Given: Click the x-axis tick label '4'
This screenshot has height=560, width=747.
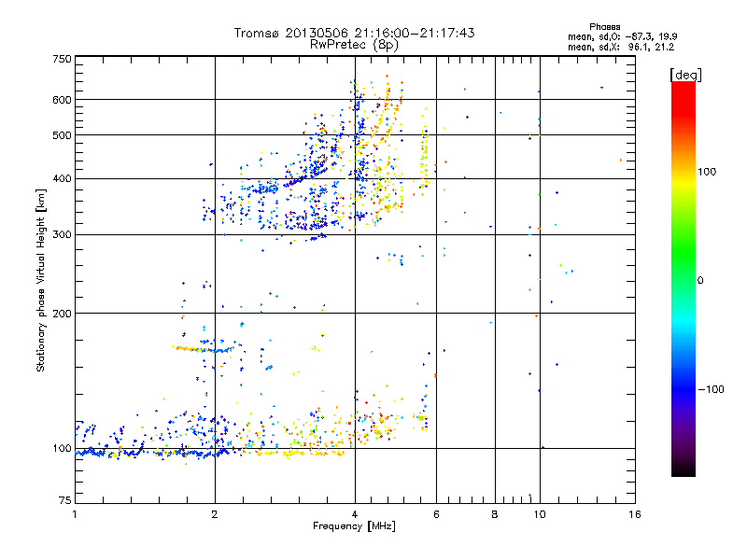Looking at the screenshot, I should click(x=355, y=514).
